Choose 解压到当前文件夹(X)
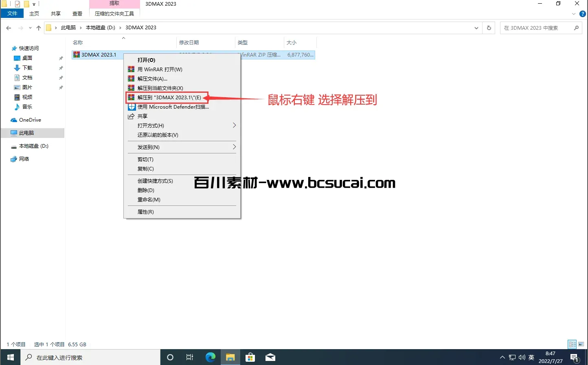Viewport: 588px width, 365px height. click(x=182, y=88)
